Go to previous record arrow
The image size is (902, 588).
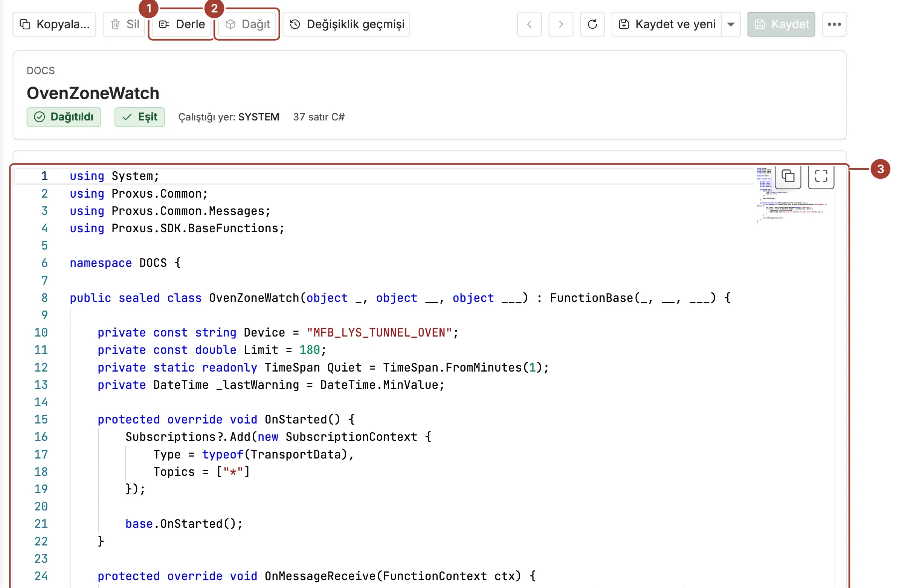click(530, 24)
